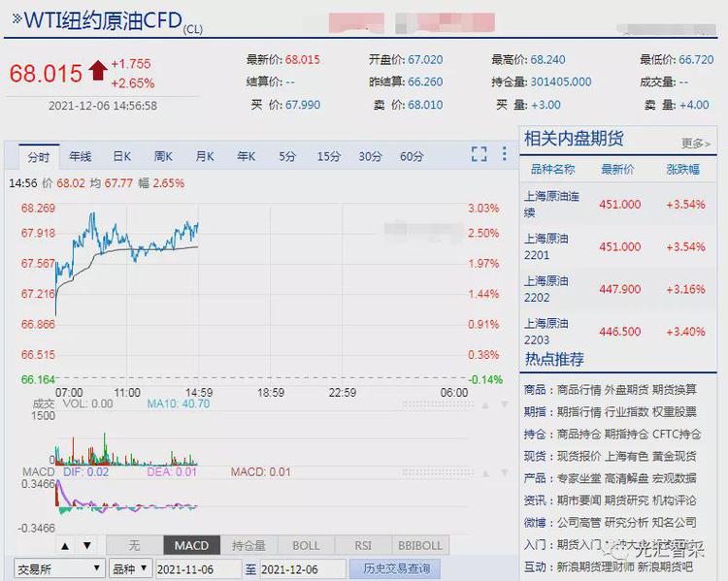The image size is (728, 581).
Task: Click the red up-arrow price indicator
Action: tap(97, 71)
